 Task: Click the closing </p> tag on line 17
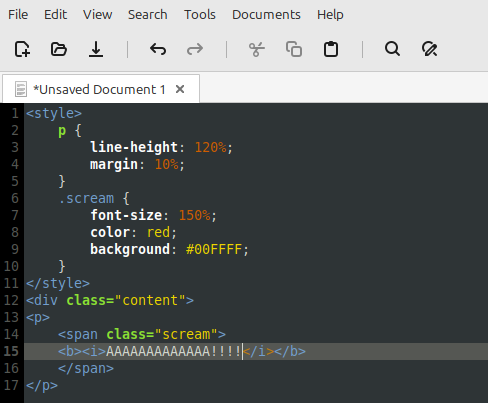coord(42,385)
